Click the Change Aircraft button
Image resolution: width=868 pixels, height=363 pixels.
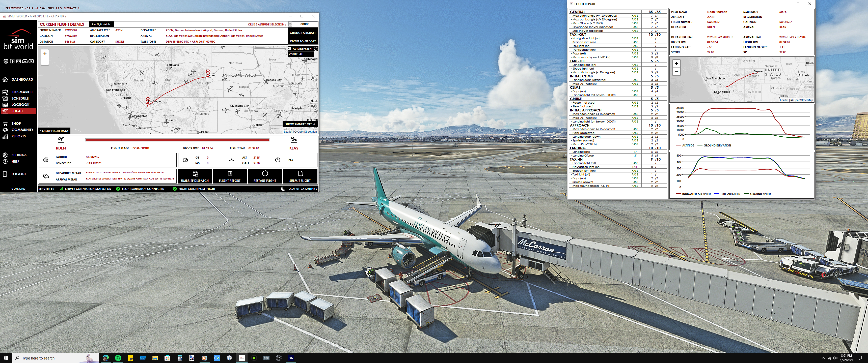[x=303, y=33]
